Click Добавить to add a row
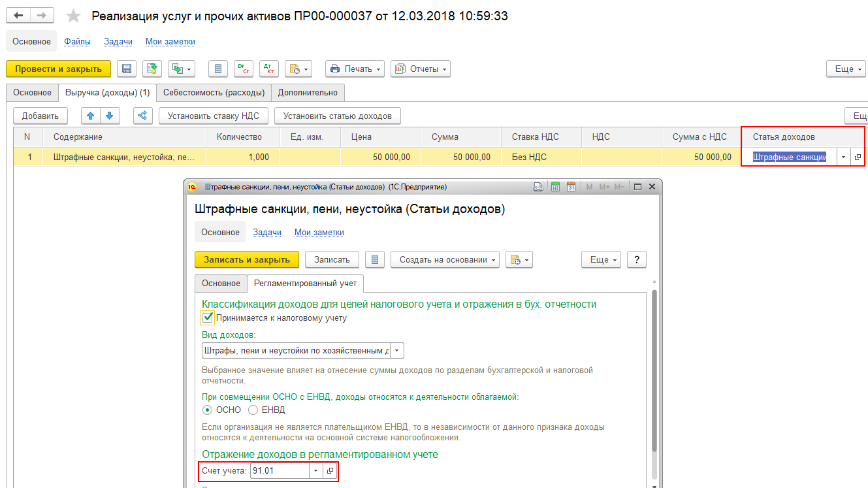The height and width of the screenshot is (488, 868). coord(40,116)
